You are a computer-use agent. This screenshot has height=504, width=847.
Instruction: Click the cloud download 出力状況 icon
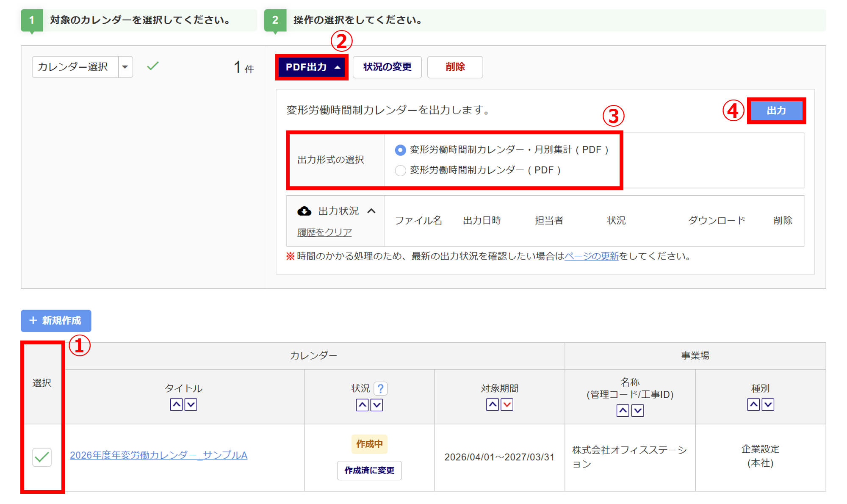pyautogui.click(x=304, y=211)
